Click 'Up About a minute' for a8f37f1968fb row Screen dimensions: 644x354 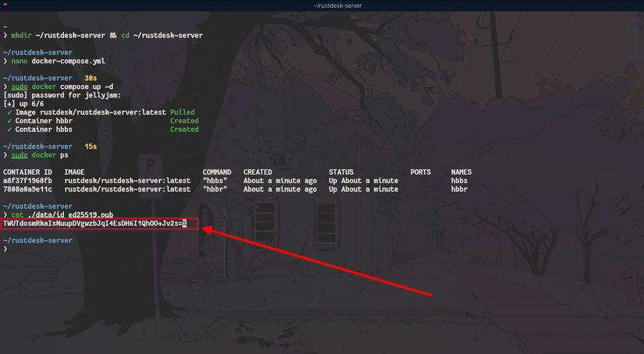tap(364, 180)
